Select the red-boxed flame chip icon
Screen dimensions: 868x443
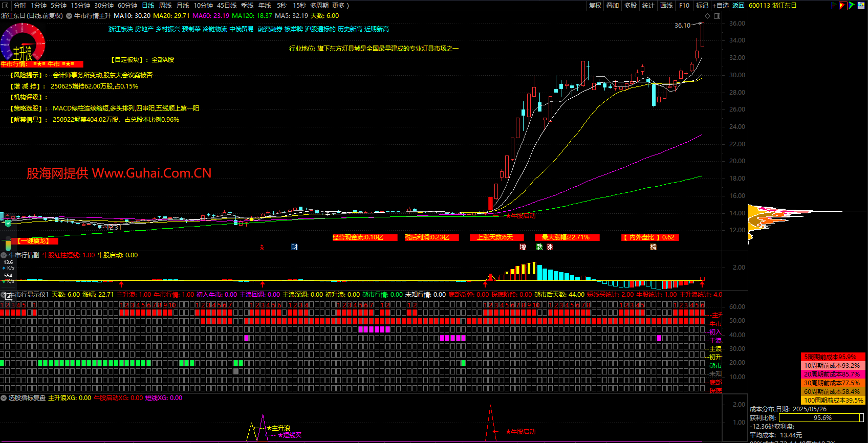click(x=842, y=5)
